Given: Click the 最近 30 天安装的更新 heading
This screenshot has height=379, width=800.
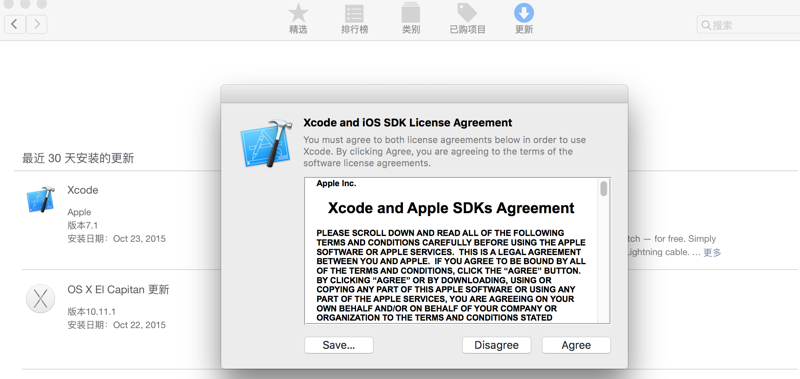Looking at the screenshot, I should click(x=78, y=158).
